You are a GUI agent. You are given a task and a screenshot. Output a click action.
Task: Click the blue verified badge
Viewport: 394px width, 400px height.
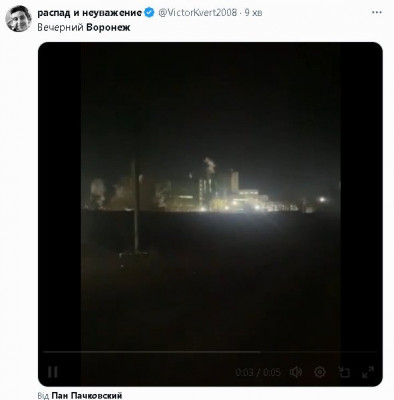(x=149, y=13)
